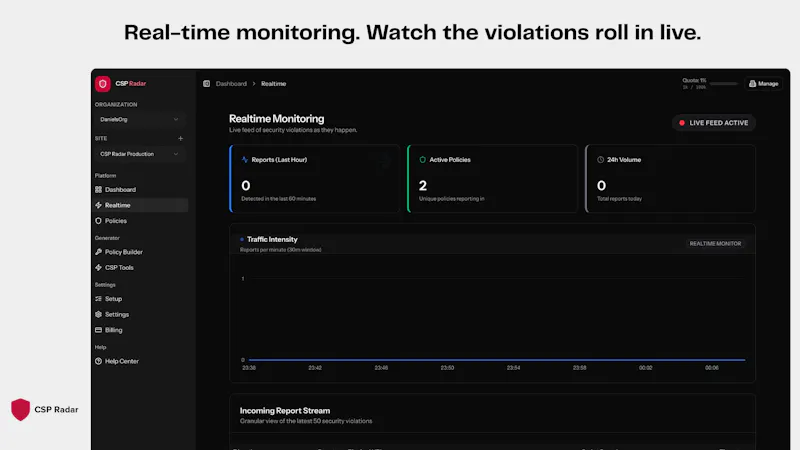Viewport: 800px width, 450px height.
Task: Click the 23:38 time label on chart axis
Action: tap(249, 368)
